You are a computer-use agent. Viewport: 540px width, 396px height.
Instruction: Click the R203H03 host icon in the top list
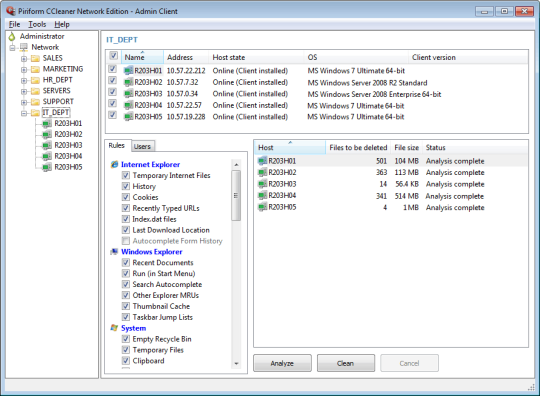pyautogui.click(x=128, y=94)
